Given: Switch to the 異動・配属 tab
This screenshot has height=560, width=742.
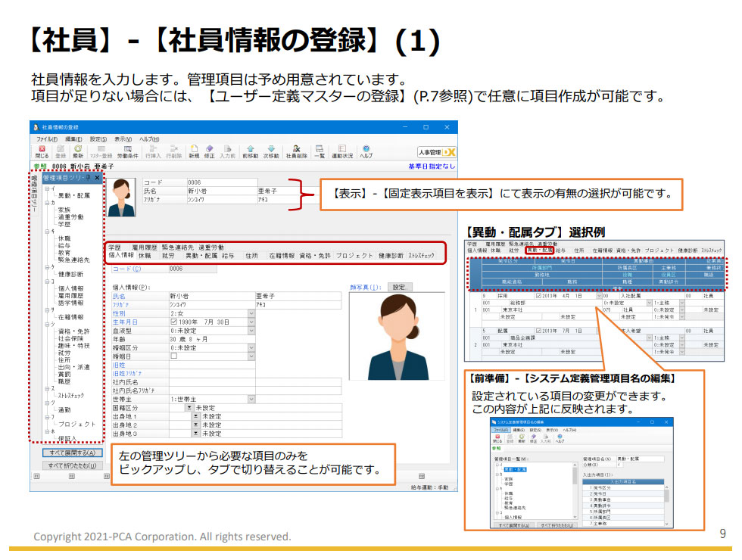Looking at the screenshot, I should (x=202, y=257).
